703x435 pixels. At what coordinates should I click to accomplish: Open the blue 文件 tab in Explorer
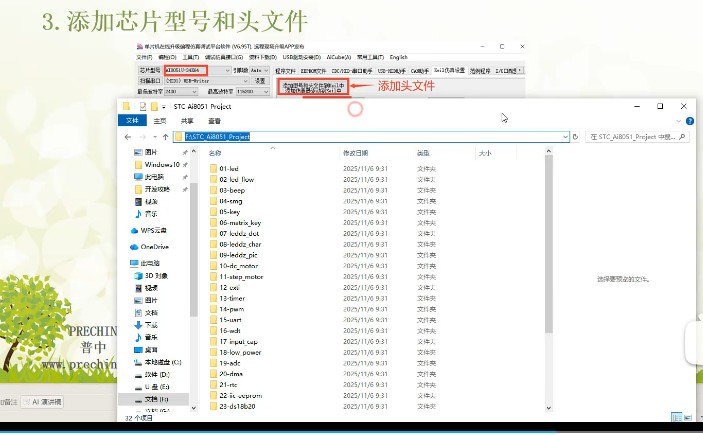click(132, 121)
